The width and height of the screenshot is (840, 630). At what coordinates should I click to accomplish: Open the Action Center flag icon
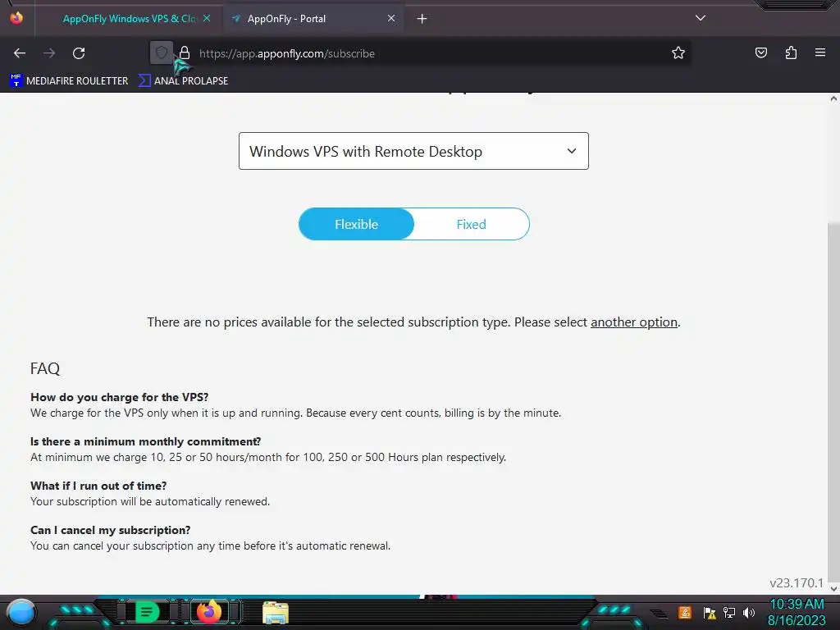click(x=710, y=612)
